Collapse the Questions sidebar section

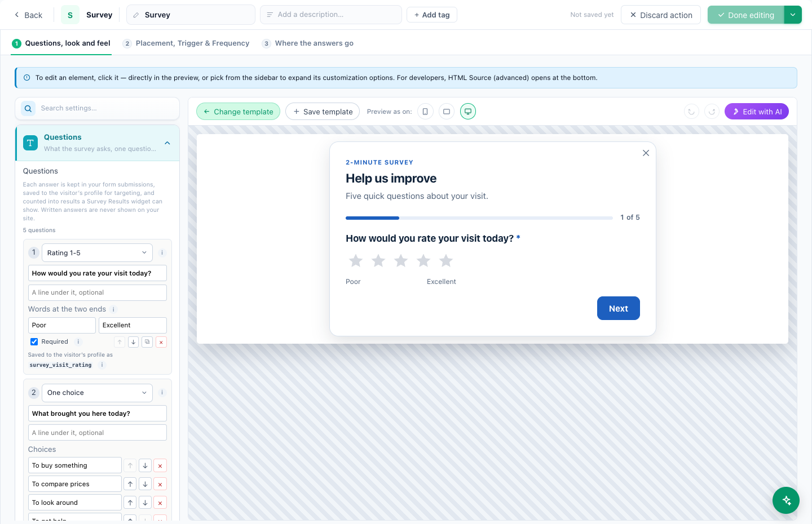point(167,143)
